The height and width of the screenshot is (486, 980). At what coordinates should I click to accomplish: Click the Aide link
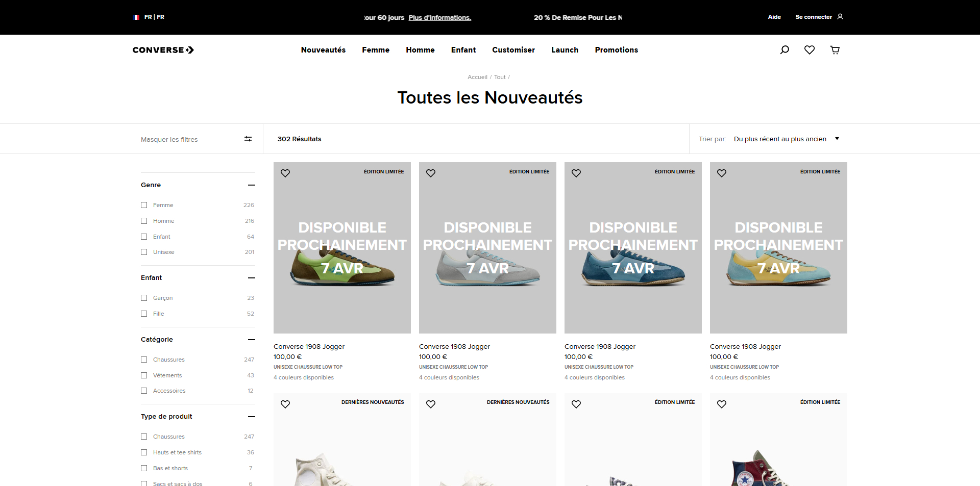click(774, 17)
